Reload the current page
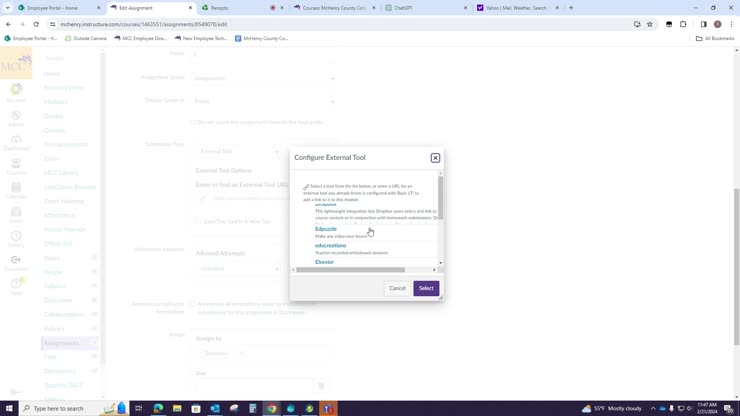 (37, 24)
